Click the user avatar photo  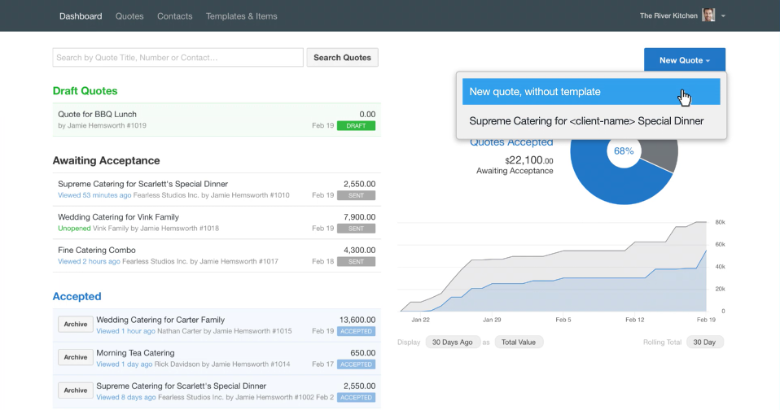point(708,15)
